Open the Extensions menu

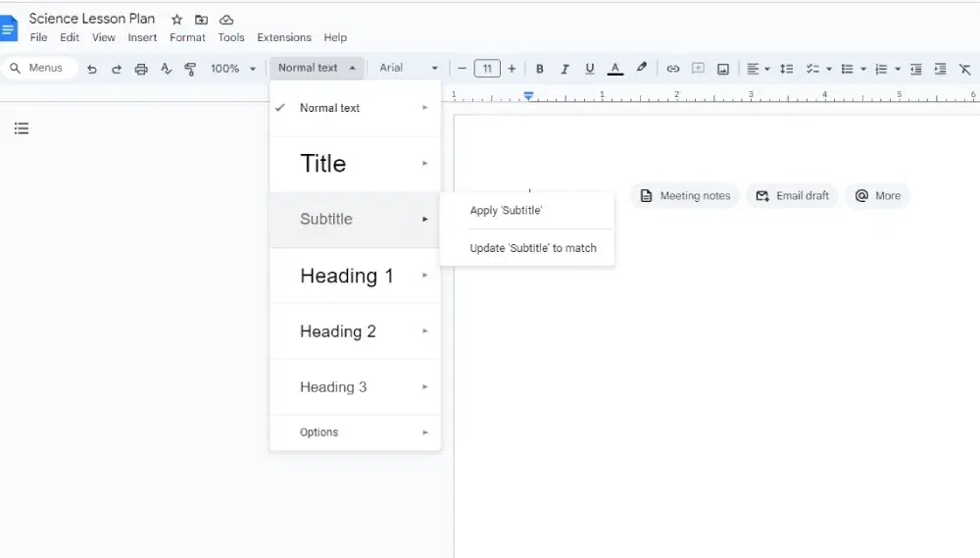coord(284,37)
